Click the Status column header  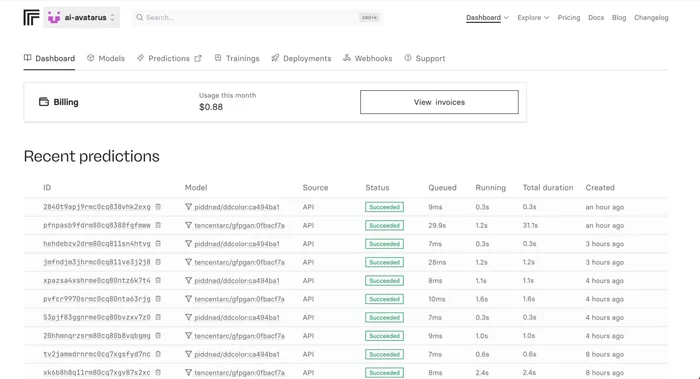click(x=377, y=187)
